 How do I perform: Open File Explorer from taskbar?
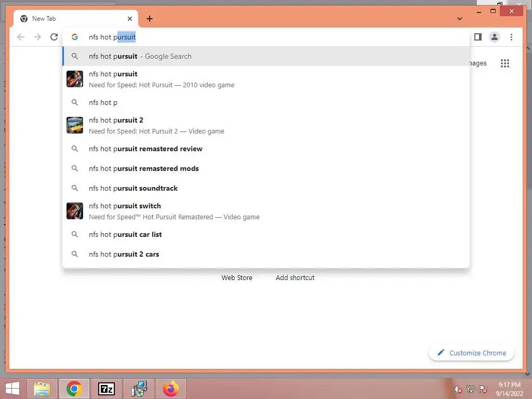pos(43,389)
